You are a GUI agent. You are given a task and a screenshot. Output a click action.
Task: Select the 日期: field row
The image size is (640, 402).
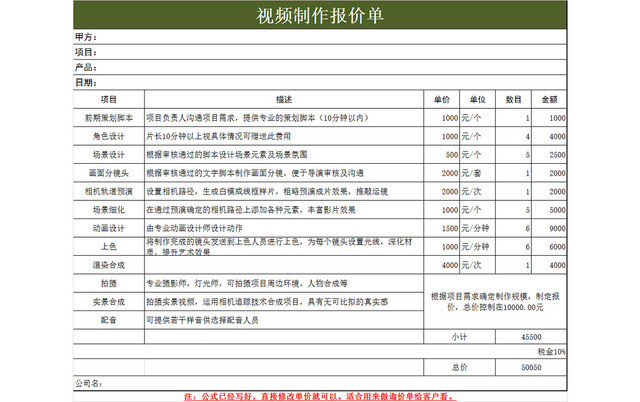pos(320,82)
